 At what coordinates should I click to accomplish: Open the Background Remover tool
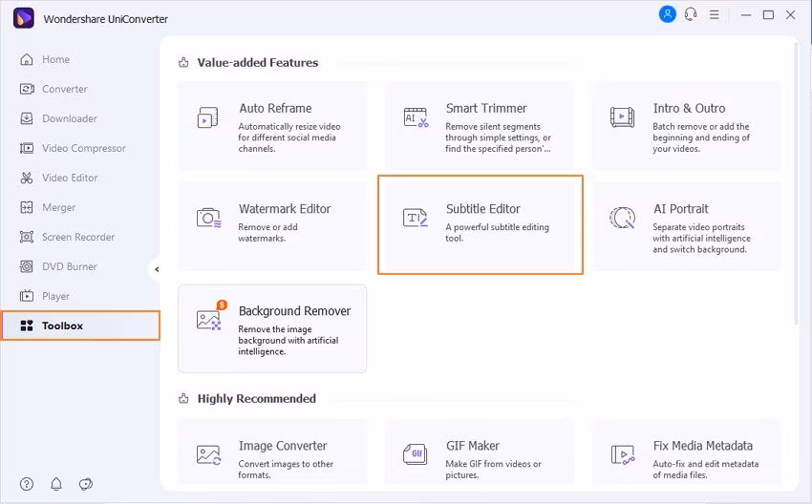[x=272, y=327]
